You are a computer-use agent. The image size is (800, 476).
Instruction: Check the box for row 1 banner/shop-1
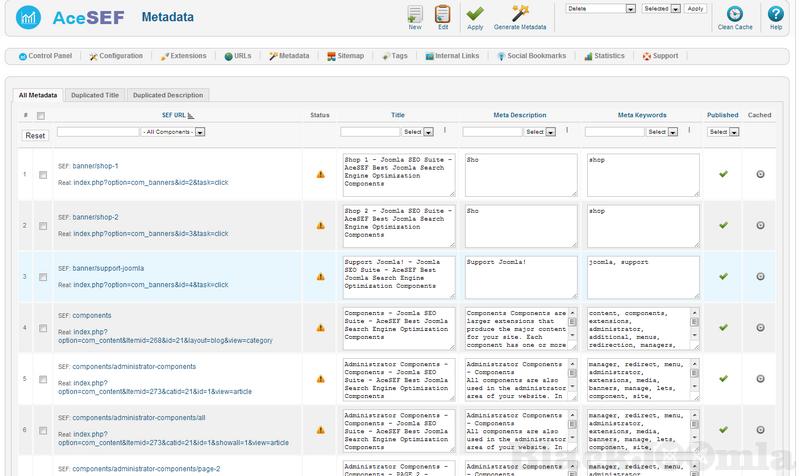pos(42,175)
